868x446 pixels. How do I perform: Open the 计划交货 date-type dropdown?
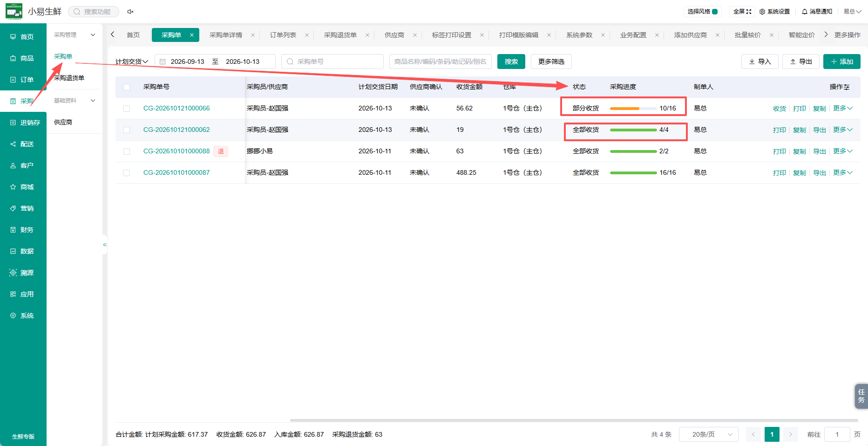click(132, 62)
